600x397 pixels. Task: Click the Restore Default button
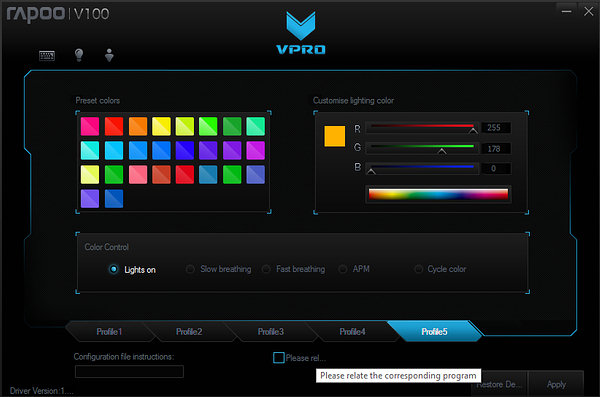tap(499, 384)
